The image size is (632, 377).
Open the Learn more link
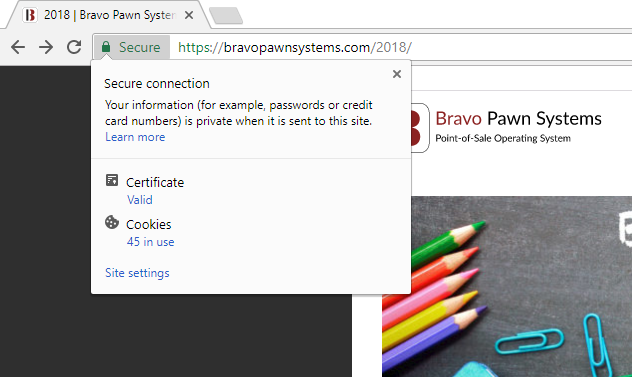[135, 137]
